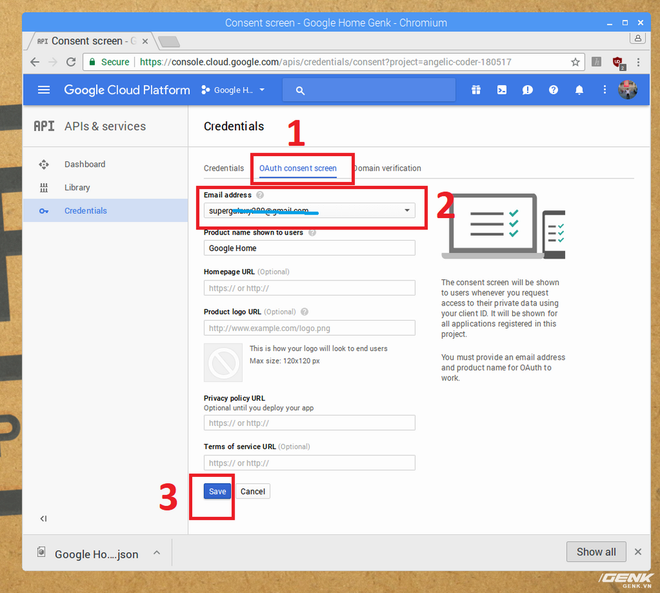This screenshot has width=660, height=593.
Task: Bookmark this page with star icon
Action: (x=575, y=62)
